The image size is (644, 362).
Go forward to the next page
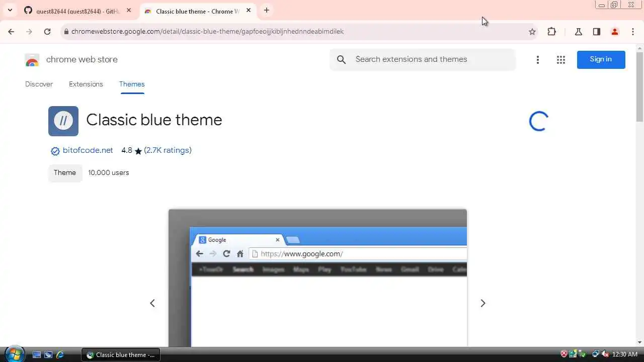click(29, 32)
